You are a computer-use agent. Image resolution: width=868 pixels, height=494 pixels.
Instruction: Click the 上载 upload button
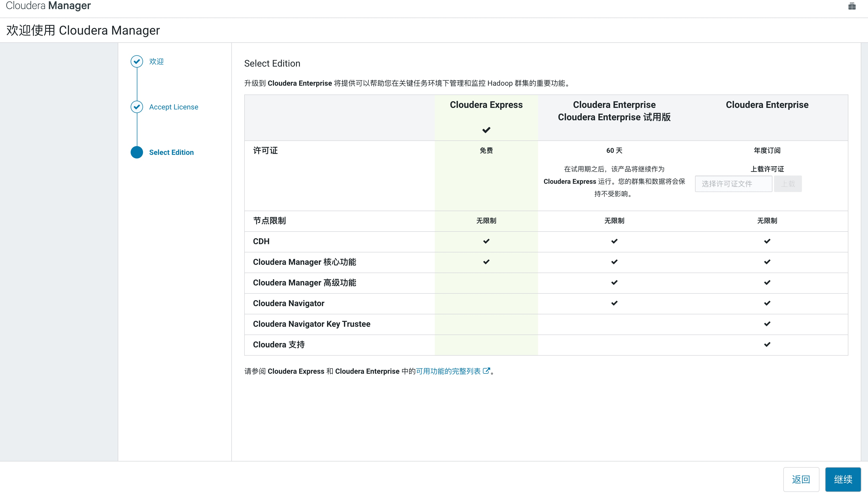(x=788, y=184)
